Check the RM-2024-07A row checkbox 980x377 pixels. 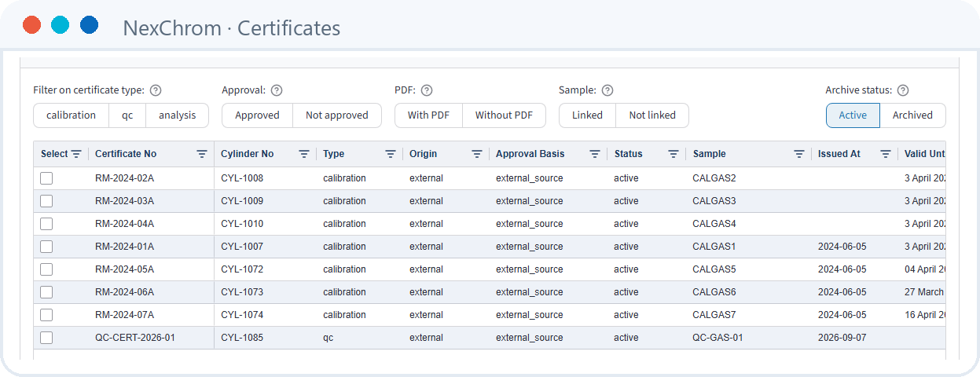click(46, 315)
